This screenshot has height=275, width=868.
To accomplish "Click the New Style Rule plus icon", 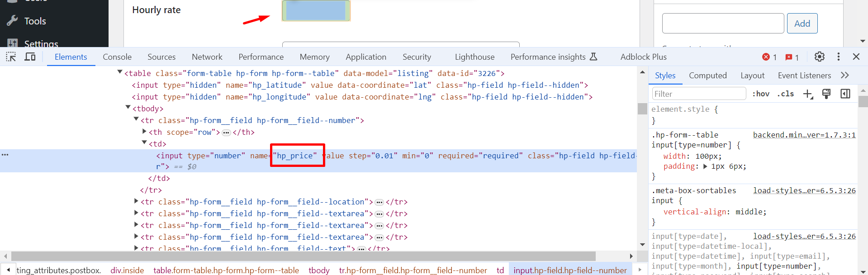I will (x=808, y=94).
